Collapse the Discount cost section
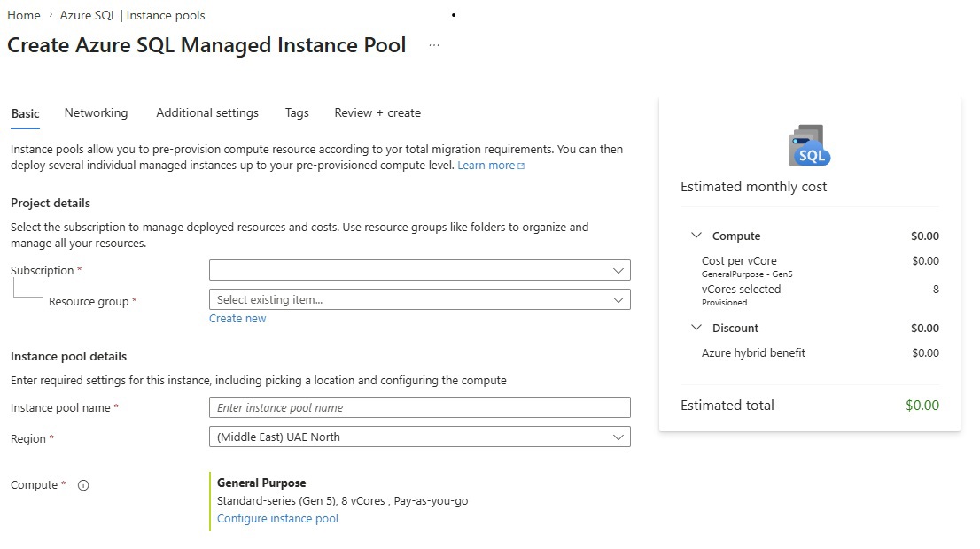Viewport: 980px width, 549px height. click(696, 328)
